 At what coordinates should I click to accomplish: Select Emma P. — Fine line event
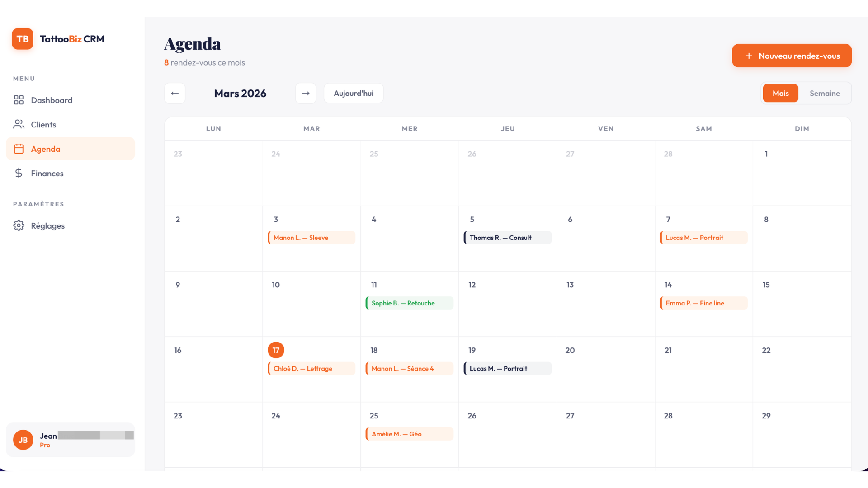(x=704, y=303)
